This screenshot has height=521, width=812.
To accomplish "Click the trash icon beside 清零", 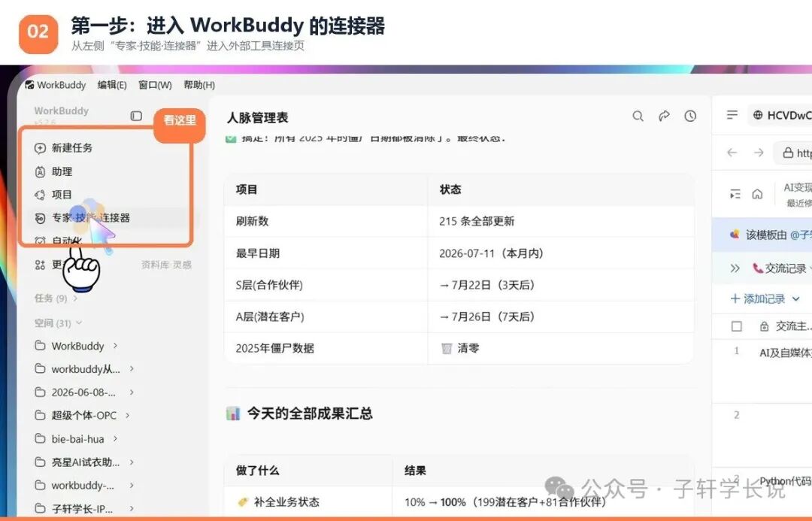I will [447, 349].
